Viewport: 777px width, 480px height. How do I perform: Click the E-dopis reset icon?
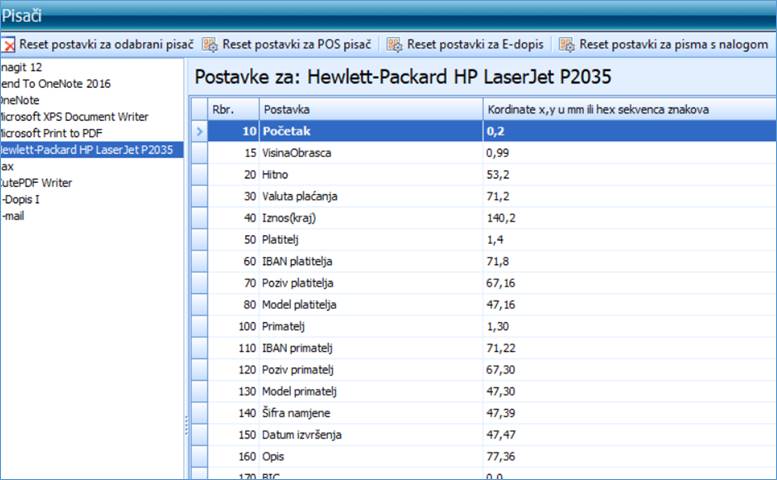pyautogui.click(x=394, y=45)
